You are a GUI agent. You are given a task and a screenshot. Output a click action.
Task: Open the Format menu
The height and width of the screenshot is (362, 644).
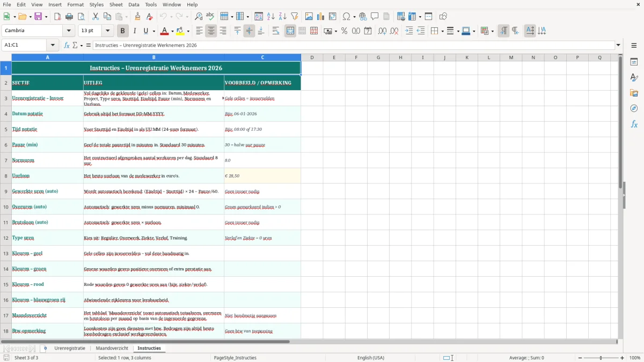click(x=76, y=4)
